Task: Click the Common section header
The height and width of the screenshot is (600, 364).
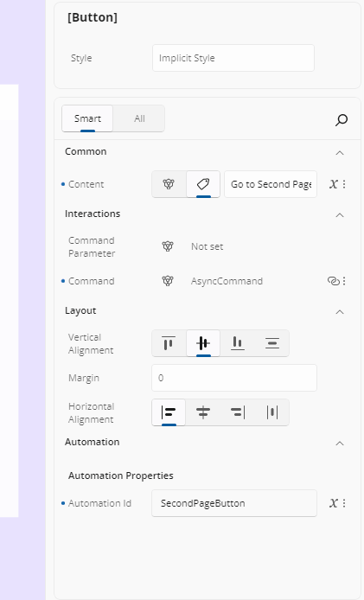Action: [86, 151]
